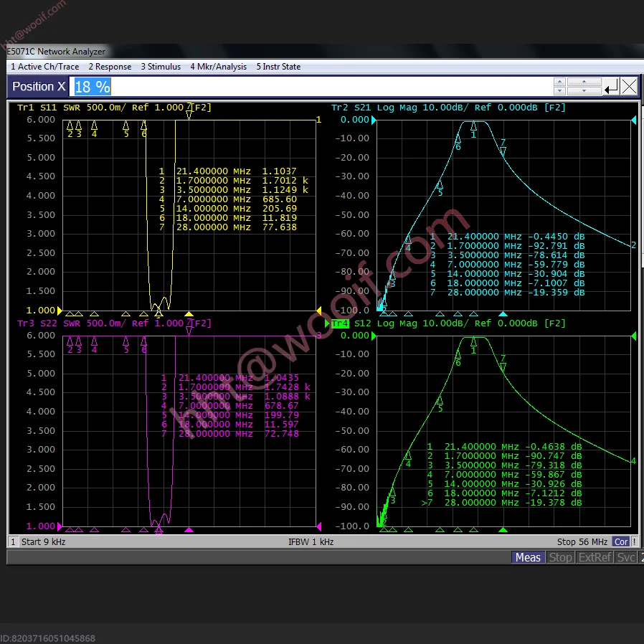Decrease Position X using small down arrow
This screenshot has width=644, height=644.
coord(559,91)
